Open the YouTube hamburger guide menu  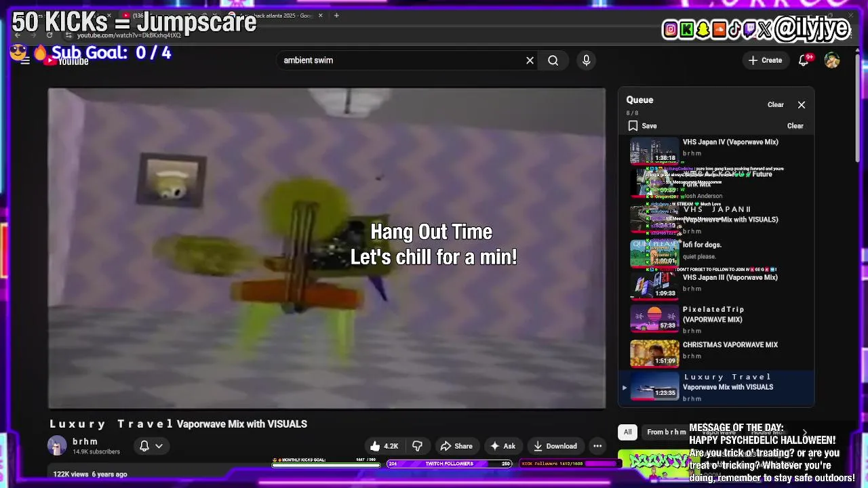pos(25,60)
